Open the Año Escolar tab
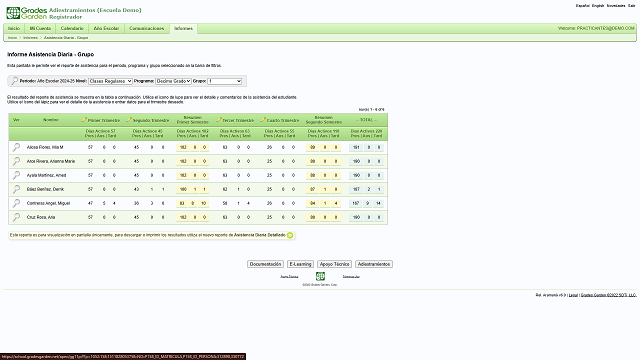This screenshot has width=640, height=360. coord(106,28)
